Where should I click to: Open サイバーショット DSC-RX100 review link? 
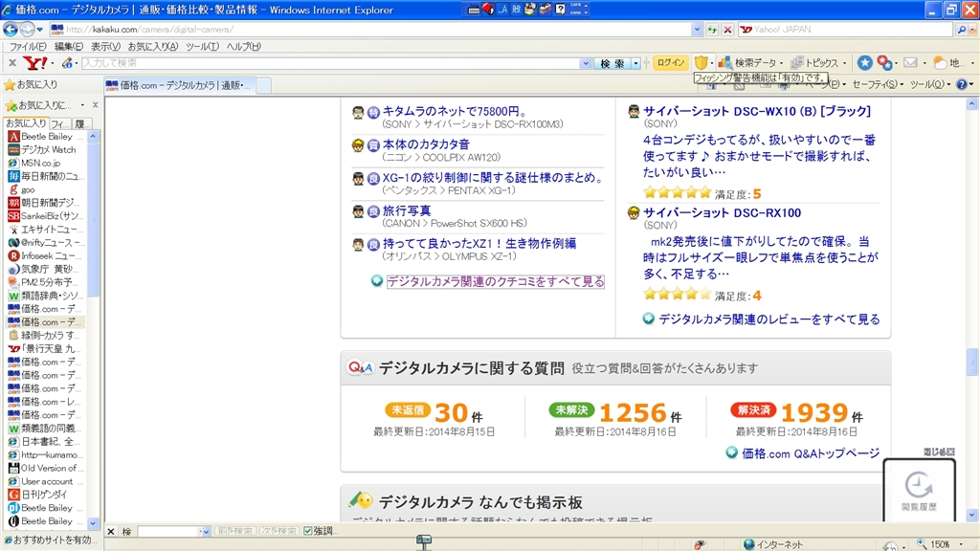click(722, 212)
